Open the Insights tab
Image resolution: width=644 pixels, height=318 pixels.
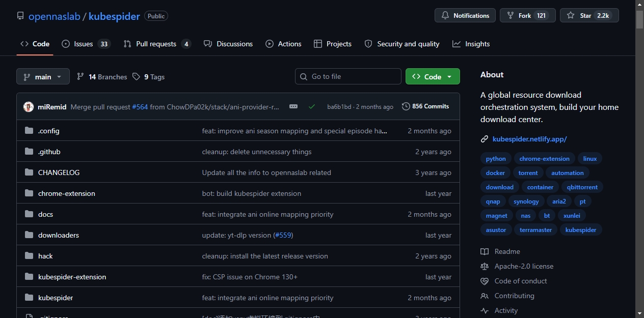471,44
